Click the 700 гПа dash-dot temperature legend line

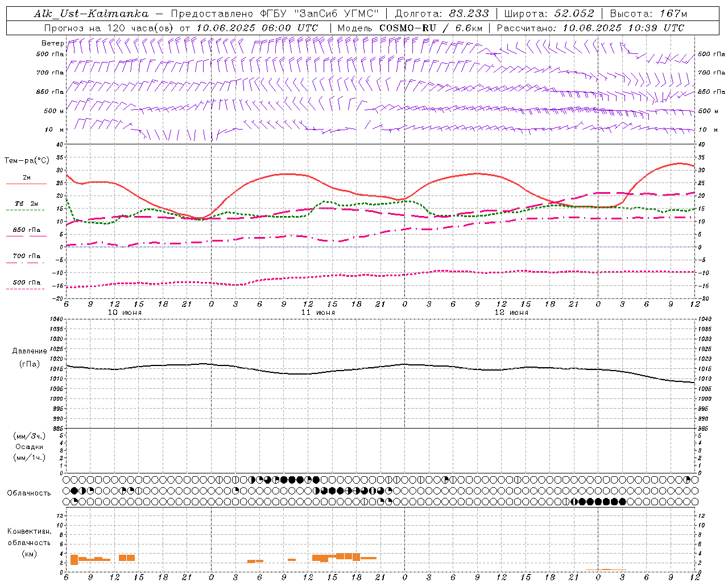tap(26, 263)
